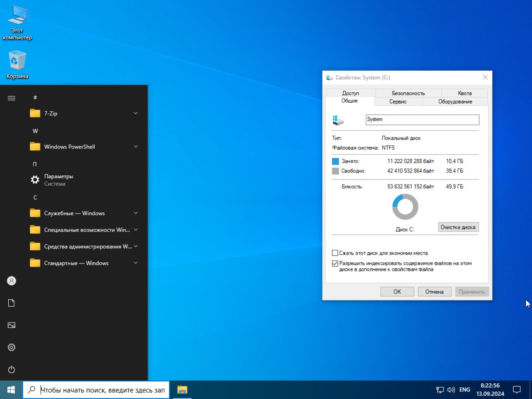Image resolution: width=532 pixels, height=399 pixels.
Task: Click the Отмена button
Action: (434, 292)
